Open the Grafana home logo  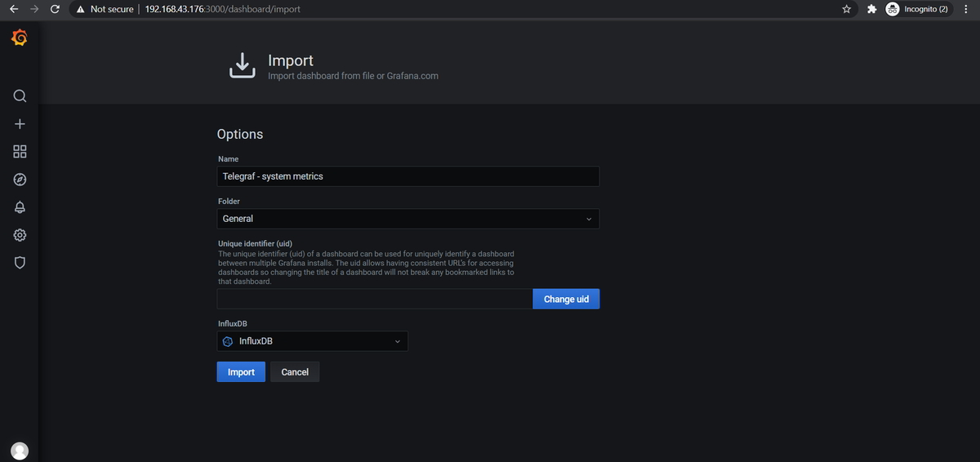20,38
